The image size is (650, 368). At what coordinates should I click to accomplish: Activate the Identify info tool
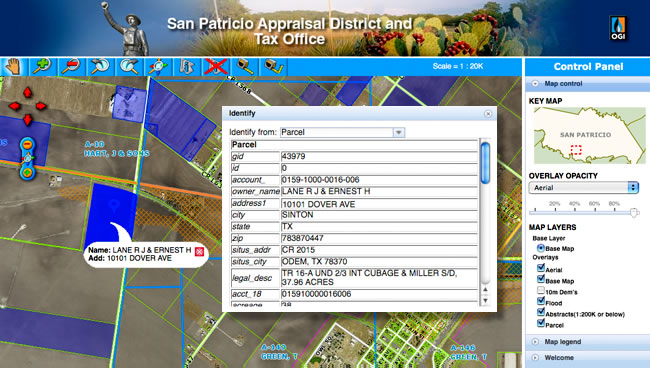(187, 66)
